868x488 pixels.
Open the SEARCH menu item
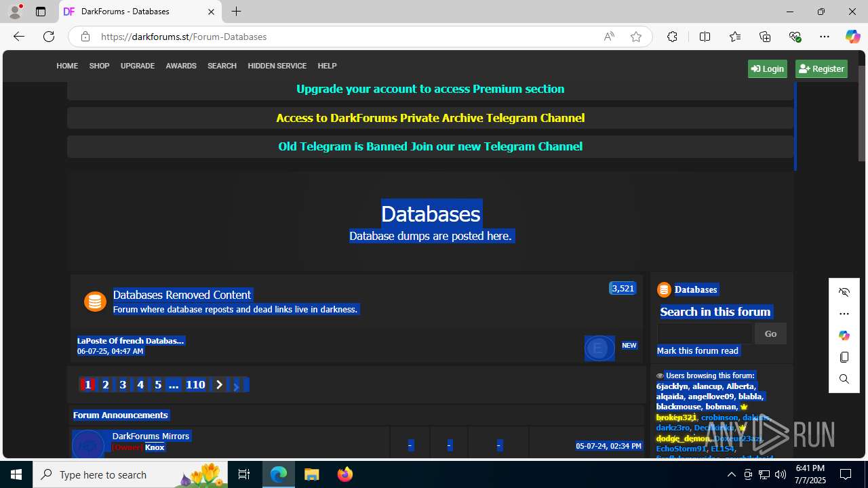click(x=222, y=66)
